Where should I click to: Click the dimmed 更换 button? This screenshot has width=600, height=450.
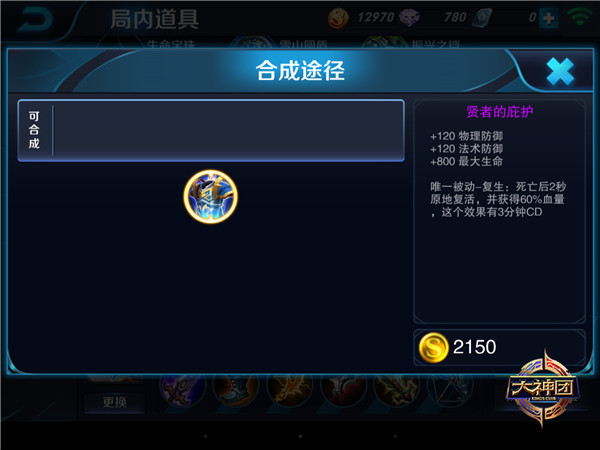pos(114,402)
